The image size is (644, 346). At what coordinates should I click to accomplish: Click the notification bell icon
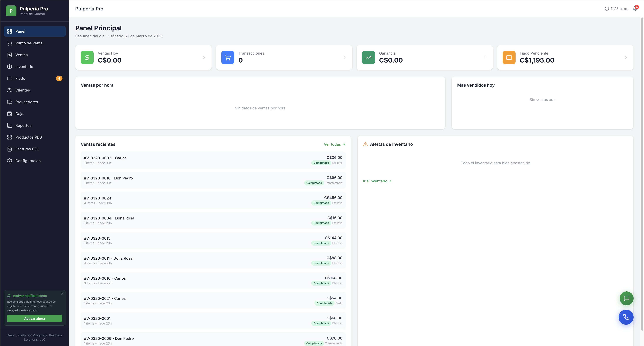tap(635, 9)
